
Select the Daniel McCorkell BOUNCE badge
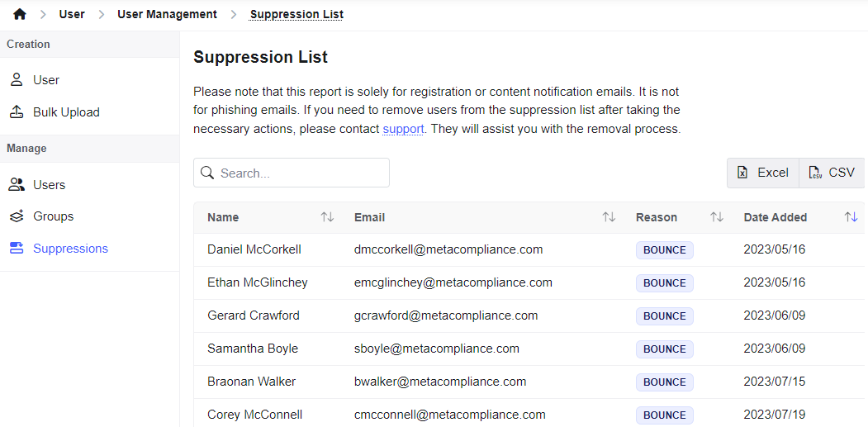tap(664, 249)
